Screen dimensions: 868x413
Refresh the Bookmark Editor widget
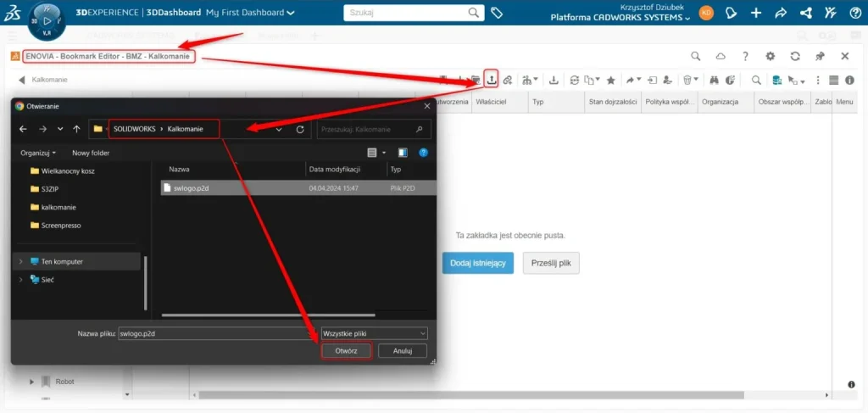click(795, 56)
